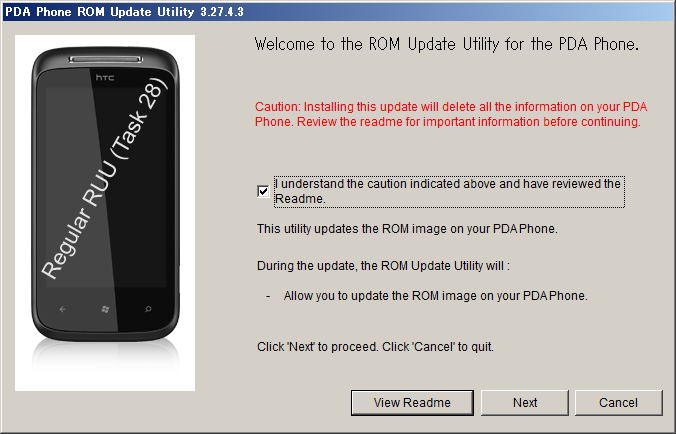Click the phone screen in the device image
676x434 pixels.
click(105, 187)
